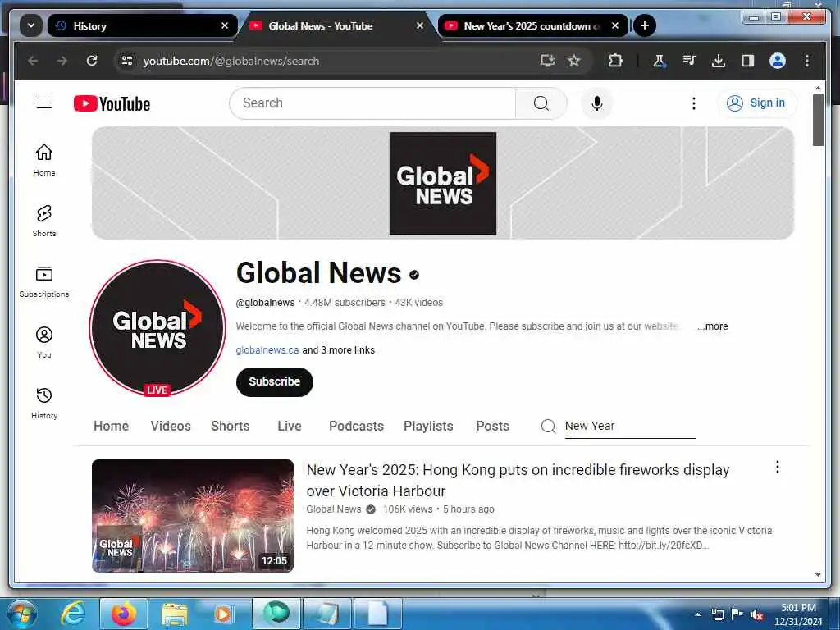Open video title New Year's 2025: Hong Kong
The height and width of the screenshot is (630, 840).
coord(518,480)
